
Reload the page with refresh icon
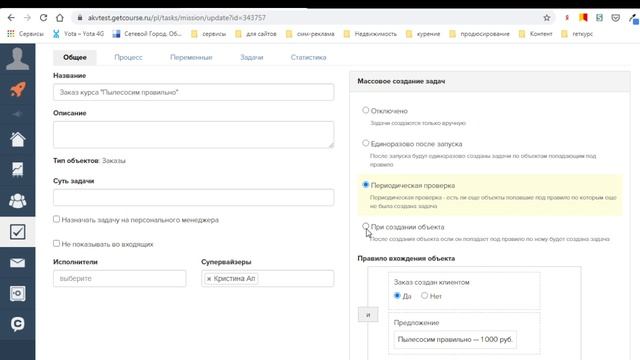[x=43, y=18]
